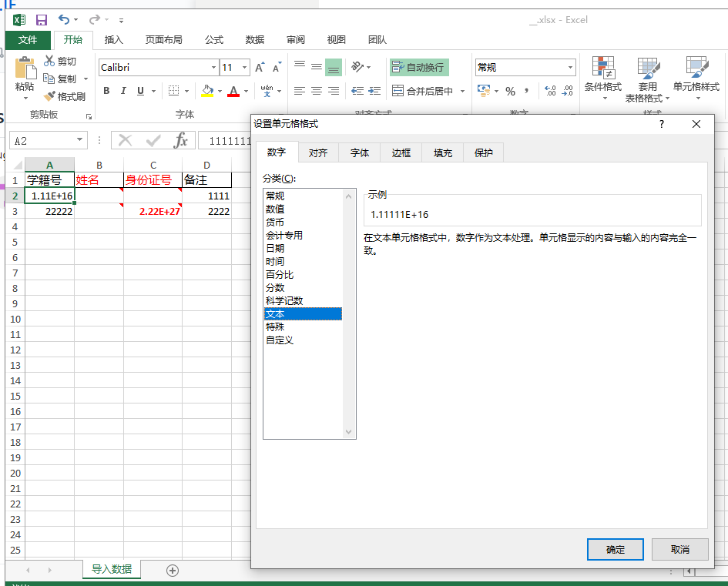Viewport: 728px width, 586px height.
Task: Open the Paste clipboard icon
Action: pos(25,69)
